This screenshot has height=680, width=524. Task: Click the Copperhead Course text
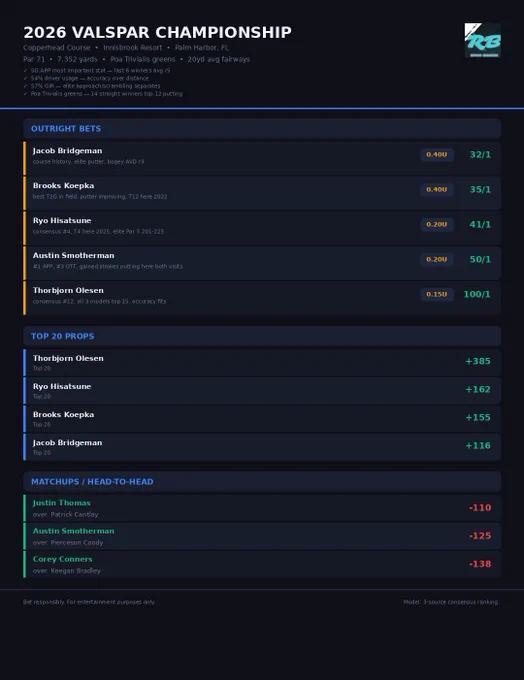(x=57, y=48)
